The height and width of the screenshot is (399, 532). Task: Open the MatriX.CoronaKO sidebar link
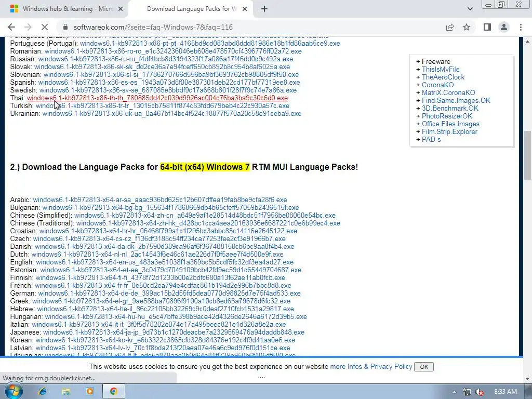(448, 92)
